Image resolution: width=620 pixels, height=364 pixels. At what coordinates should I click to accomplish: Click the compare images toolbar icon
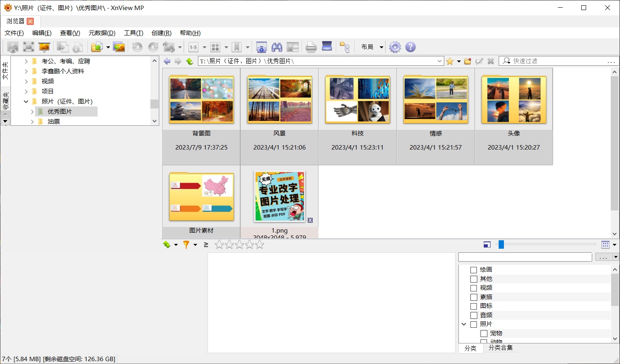293,47
